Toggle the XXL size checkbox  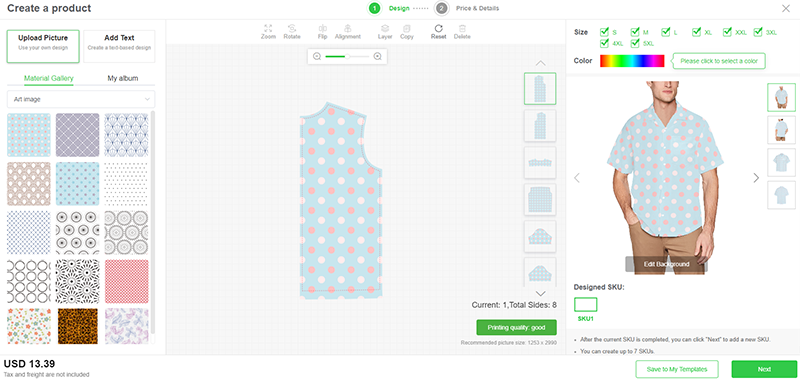coord(728,32)
